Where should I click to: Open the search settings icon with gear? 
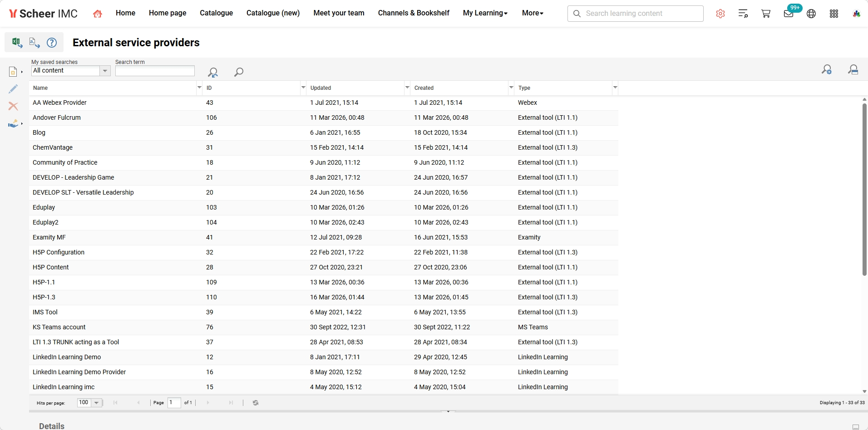click(827, 69)
